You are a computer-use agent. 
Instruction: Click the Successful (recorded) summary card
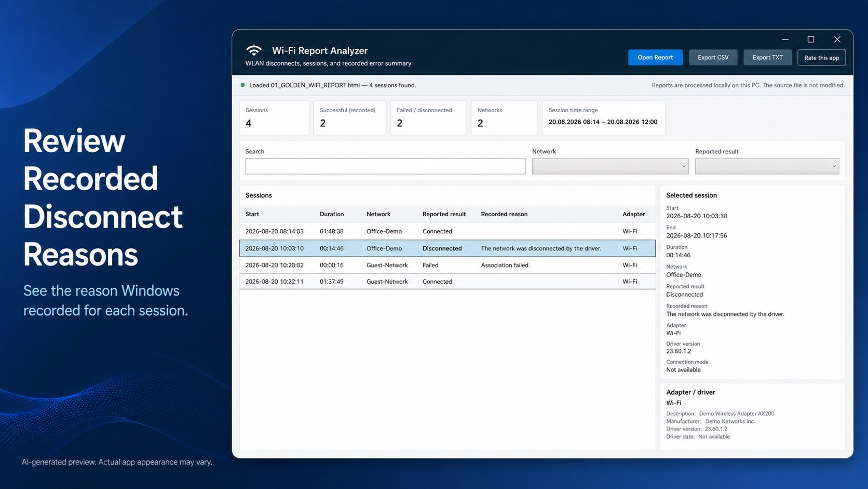349,117
